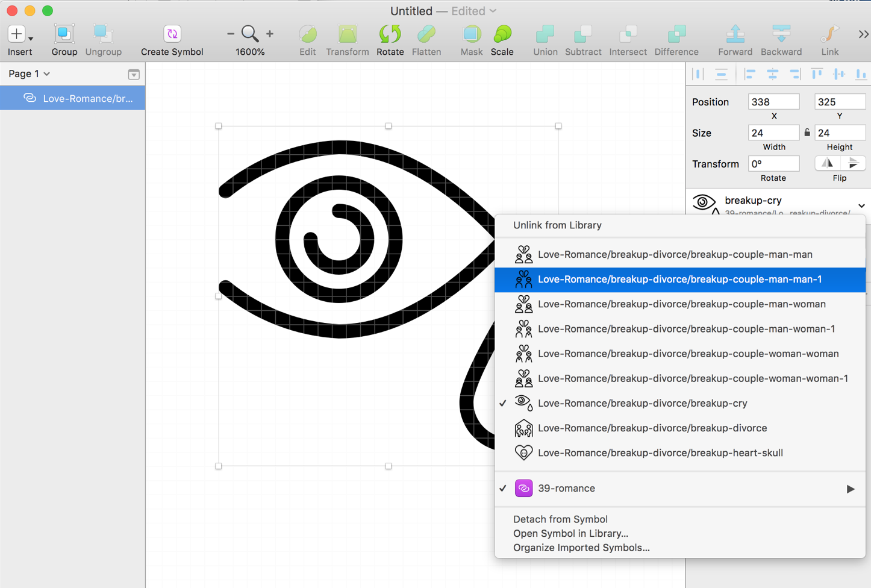871x588 pixels.
Task: Click the Scale tool icon
Action: (502, 34)
